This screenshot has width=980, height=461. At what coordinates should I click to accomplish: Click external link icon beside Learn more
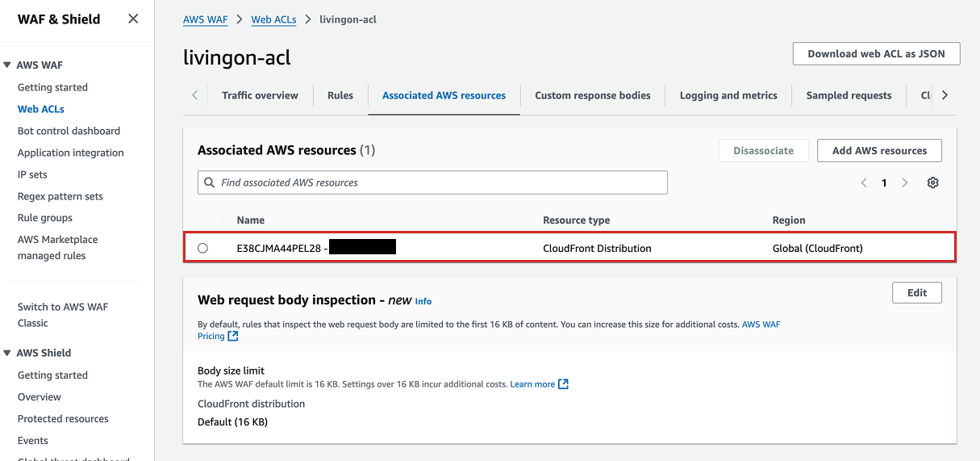pyautogui.click(x=564, y=384)
